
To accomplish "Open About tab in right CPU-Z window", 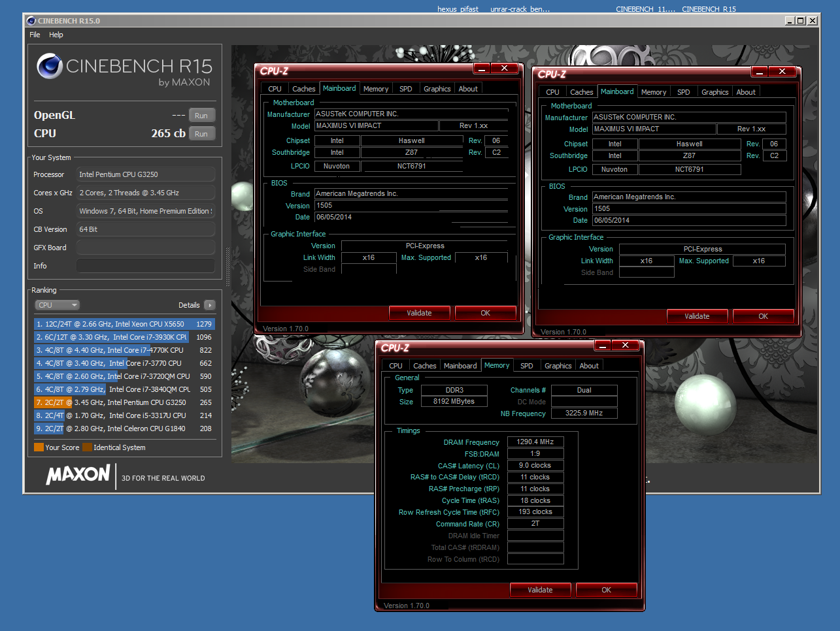I will coord(746,92).
